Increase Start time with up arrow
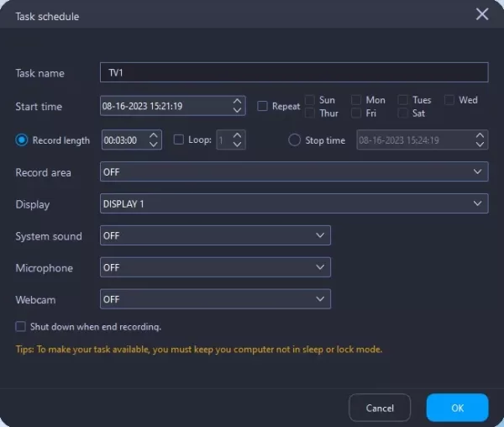The image size is (504, 427). 237,101
